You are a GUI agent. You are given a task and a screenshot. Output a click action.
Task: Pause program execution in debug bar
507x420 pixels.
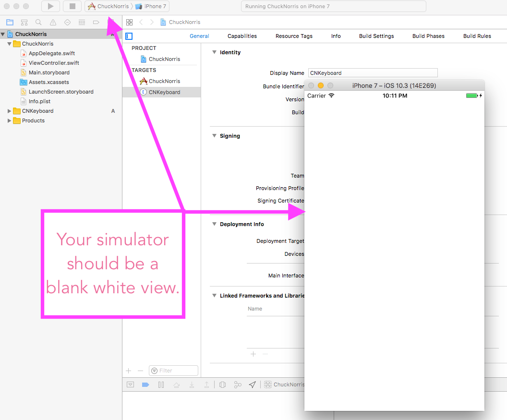(161, 385)
